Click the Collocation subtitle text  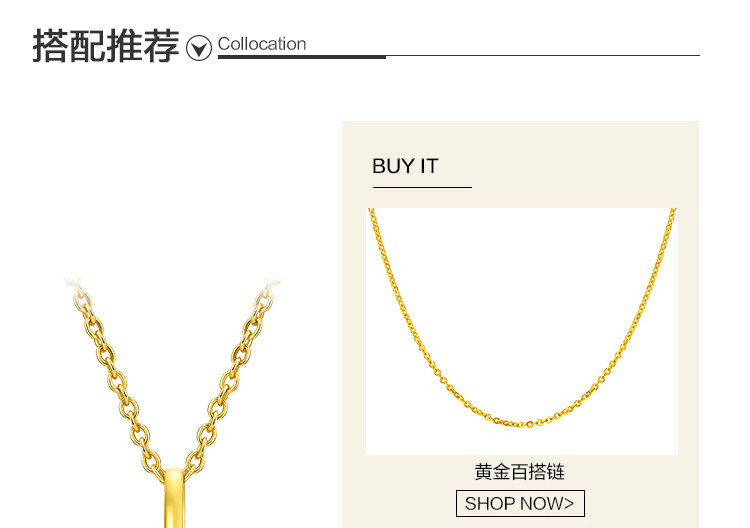pyautogui.click(x=262, y=44)
